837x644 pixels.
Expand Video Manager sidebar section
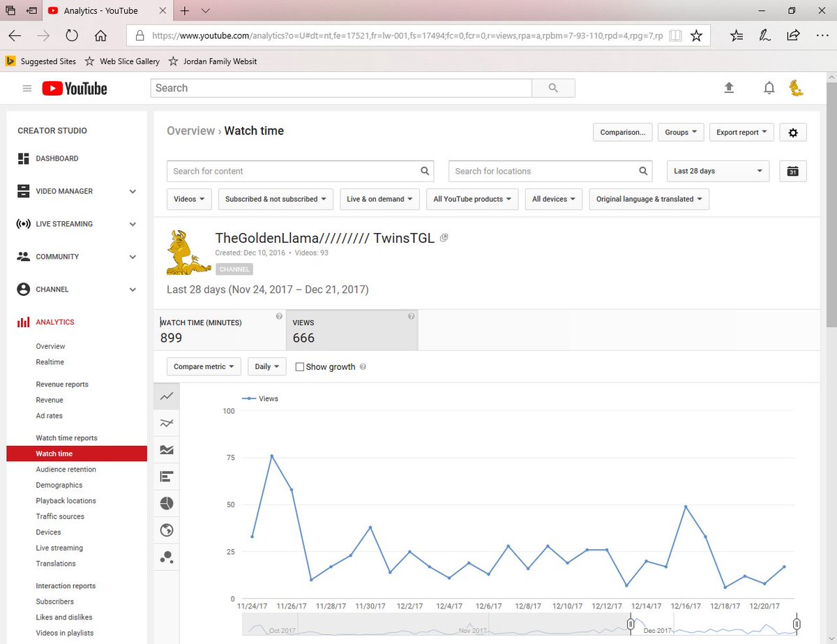(x=133, y=191)
